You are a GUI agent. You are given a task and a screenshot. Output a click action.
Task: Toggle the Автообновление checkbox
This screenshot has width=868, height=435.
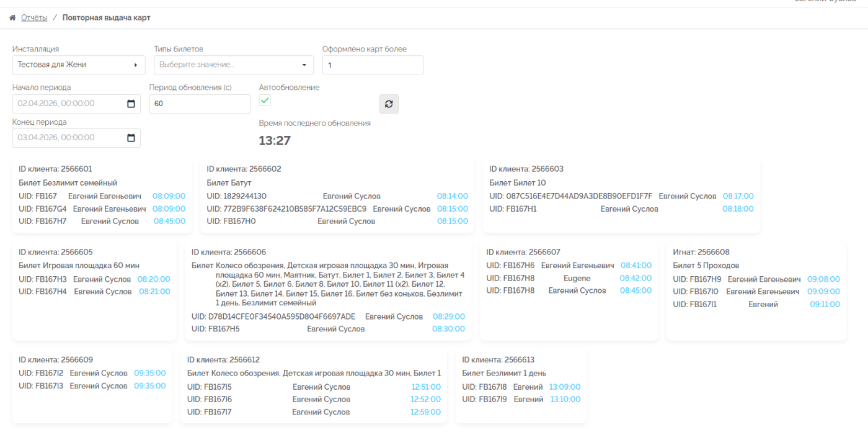[265, 101]
